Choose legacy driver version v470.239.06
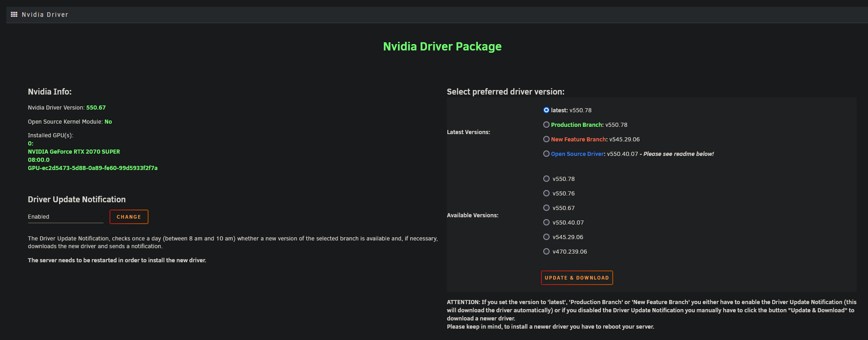This screenshot has height=340, width=868. [546, 251]
